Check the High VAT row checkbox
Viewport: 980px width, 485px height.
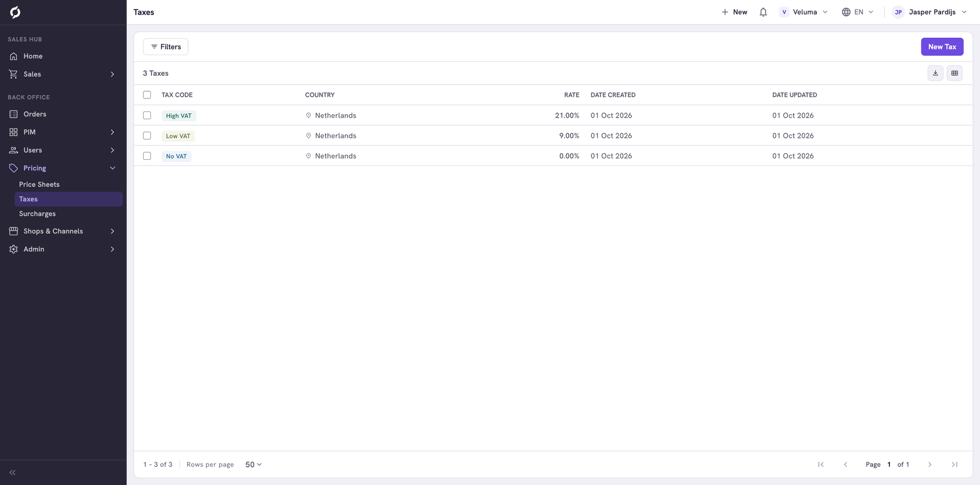(147, 115)
